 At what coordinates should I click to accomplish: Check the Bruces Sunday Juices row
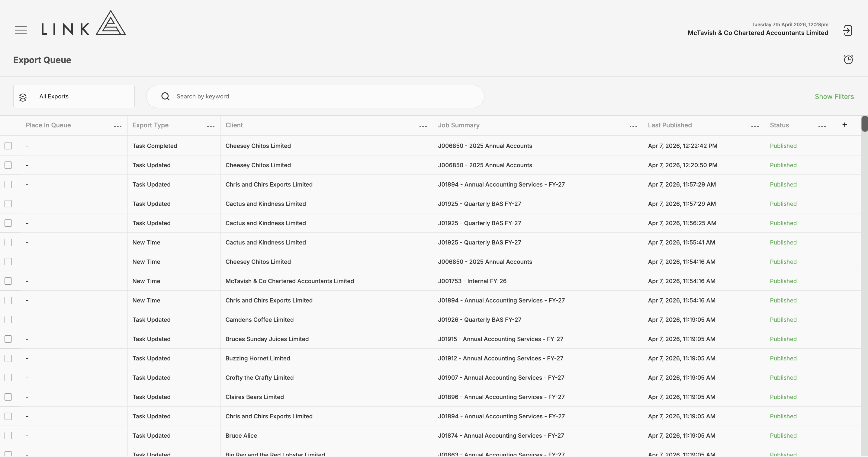(8, 339)
